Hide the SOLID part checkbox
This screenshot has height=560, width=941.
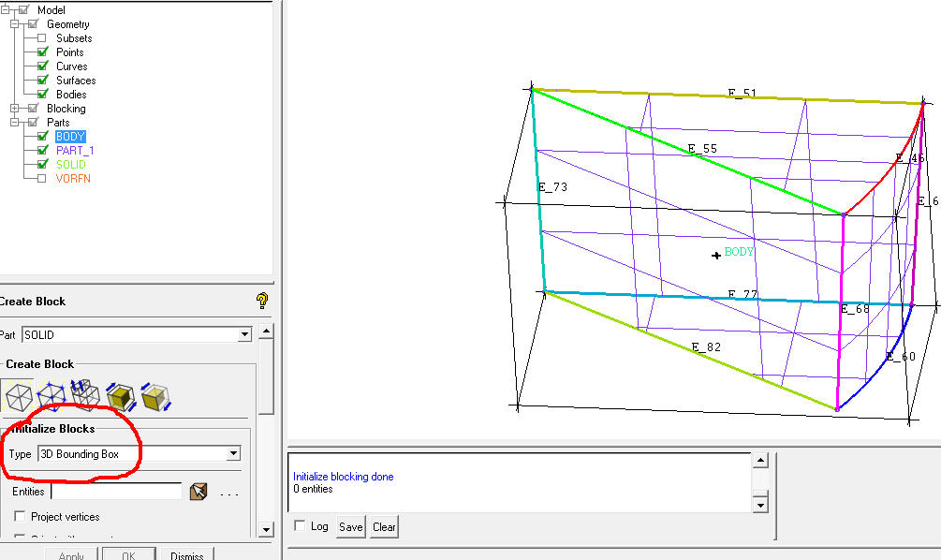pos(42,164)
